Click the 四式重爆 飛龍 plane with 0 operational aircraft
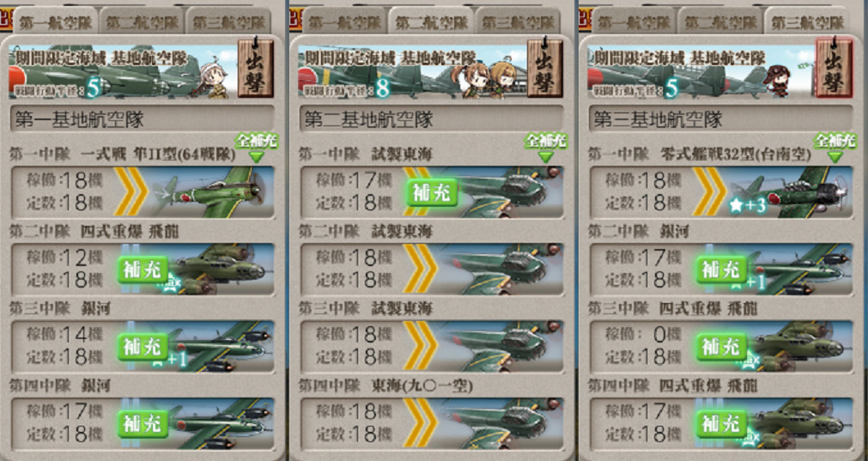This screenshot has width=868, height=461. [721, 347]
